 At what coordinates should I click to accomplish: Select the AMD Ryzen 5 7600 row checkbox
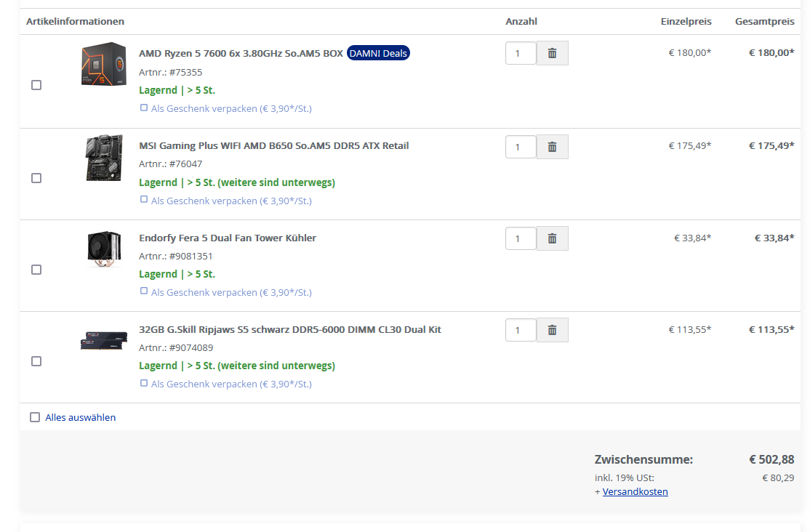pyautogui.click(x=36, y=85)
